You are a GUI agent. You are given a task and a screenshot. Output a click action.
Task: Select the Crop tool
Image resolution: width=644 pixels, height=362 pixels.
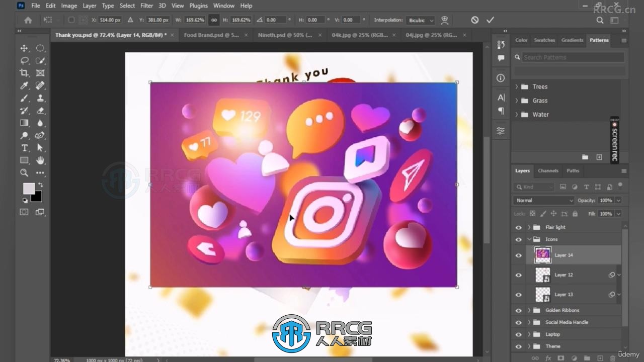tap(24, 73)
